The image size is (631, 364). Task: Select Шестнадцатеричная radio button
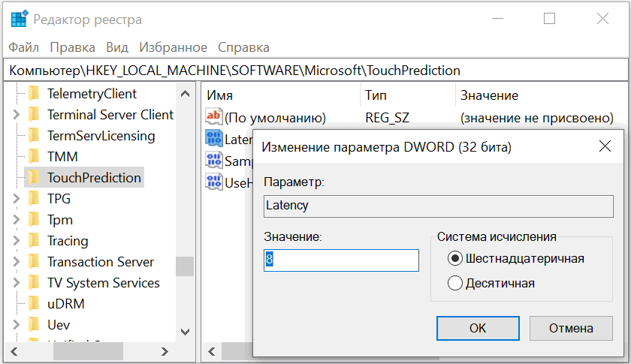click(x=454, y=258)
